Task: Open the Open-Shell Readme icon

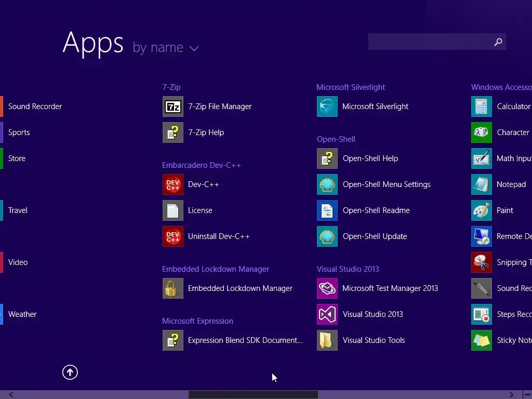Action: click(x=327, y=210)
